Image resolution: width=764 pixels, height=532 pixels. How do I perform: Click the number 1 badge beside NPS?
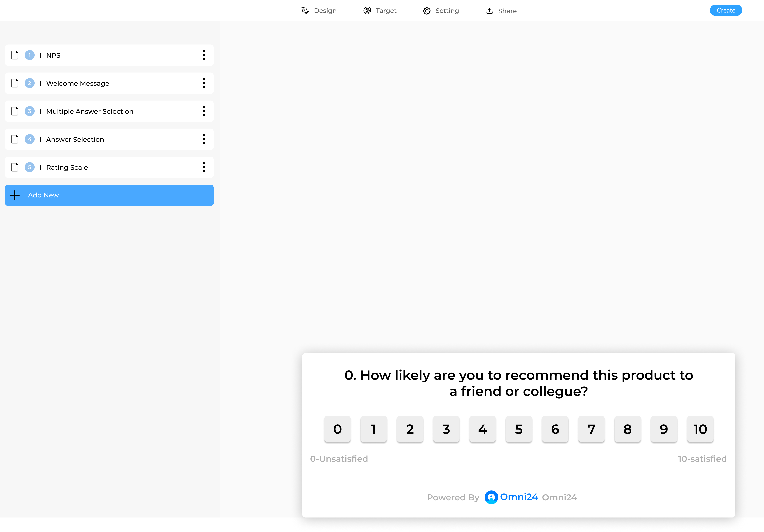point(30,55)
